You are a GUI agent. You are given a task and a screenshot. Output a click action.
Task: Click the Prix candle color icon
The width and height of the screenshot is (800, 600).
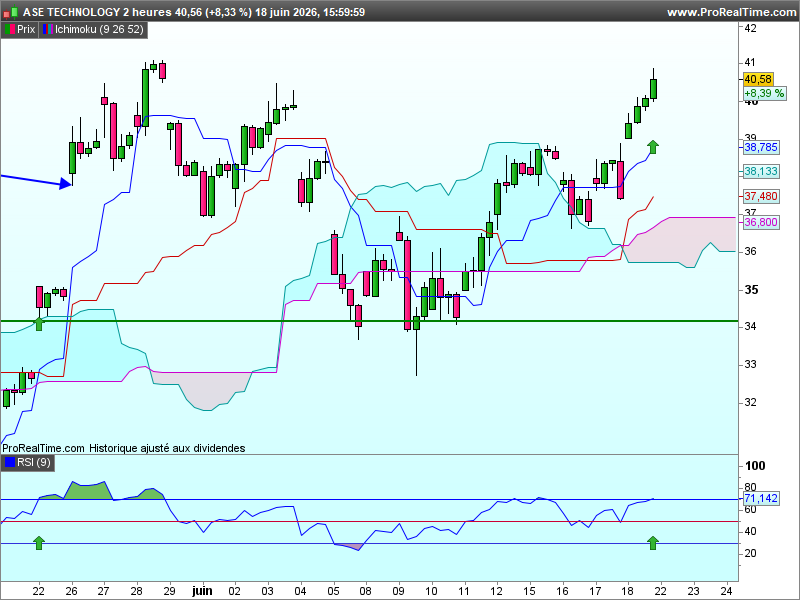tap(9, 30)
